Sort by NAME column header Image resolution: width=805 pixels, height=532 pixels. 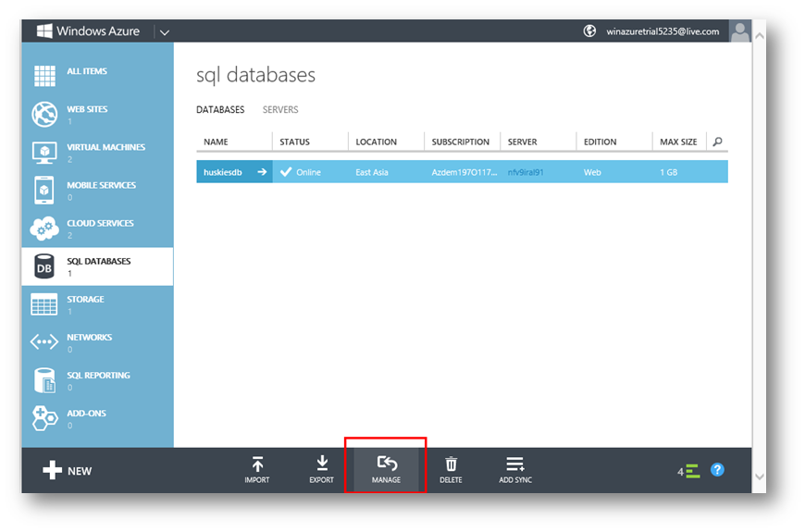pos(216,142)
